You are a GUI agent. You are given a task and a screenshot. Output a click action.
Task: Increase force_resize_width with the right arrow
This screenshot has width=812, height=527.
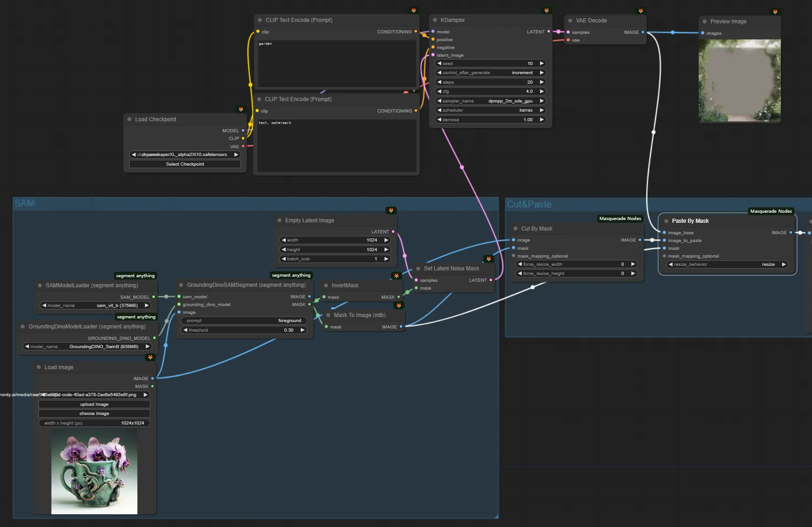click(x=633, y=264)
